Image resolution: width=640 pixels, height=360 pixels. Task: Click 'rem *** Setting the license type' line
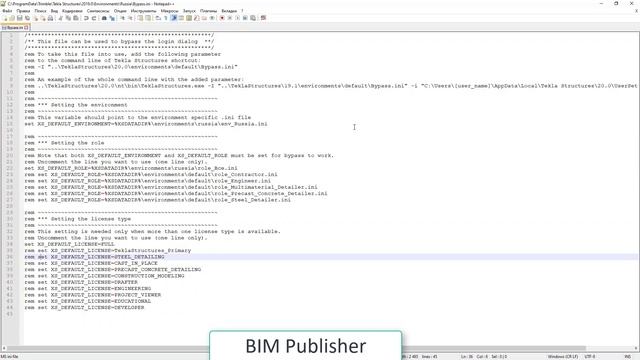[x=78, y=219]
